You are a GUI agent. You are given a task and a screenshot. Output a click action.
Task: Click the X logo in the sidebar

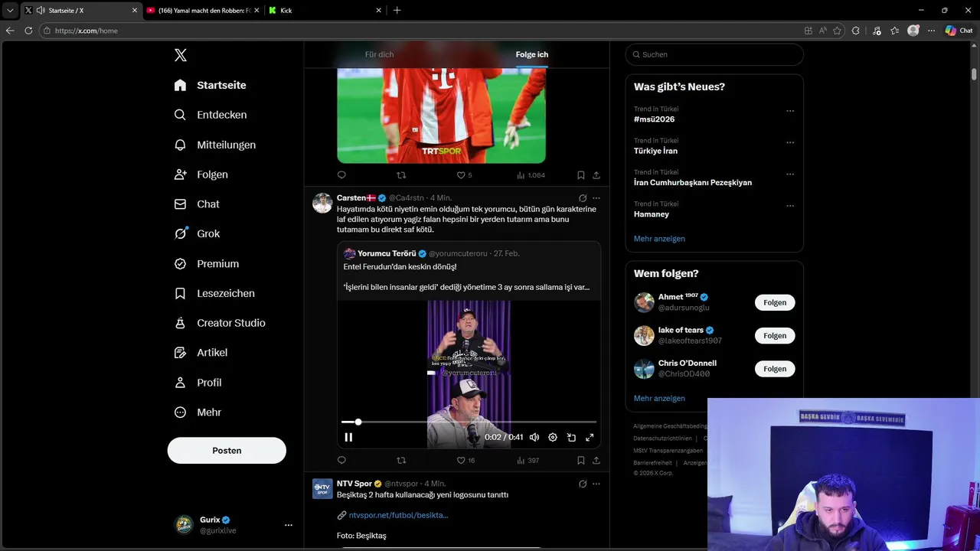pyautogui.click(x=181, y=55)
